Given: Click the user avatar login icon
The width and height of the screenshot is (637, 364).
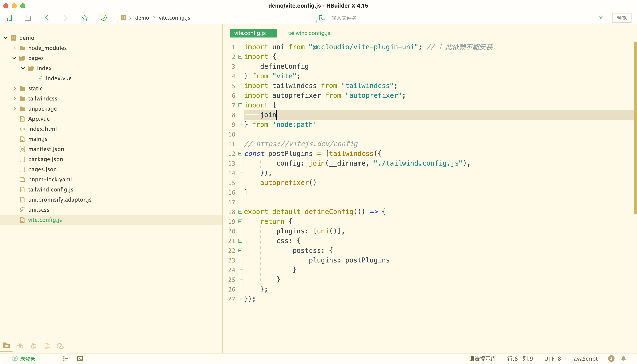Looking at the screenshot, I should [x=15, y=359].
